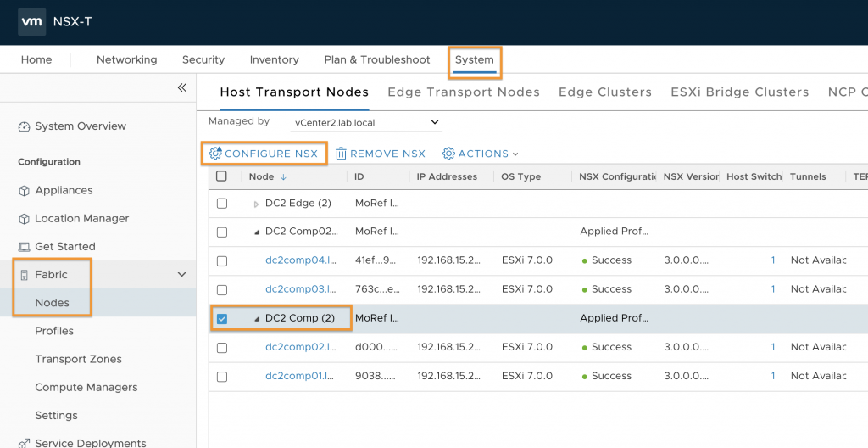The image size is (868, 448).
Task: Open the Inventory menu
Action: 274,60
